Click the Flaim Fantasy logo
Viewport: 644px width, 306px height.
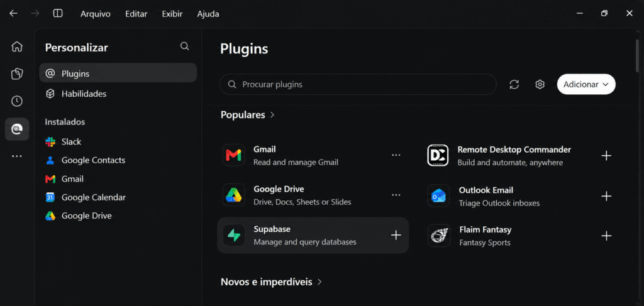pyautogui.click(x=438, y=235)
